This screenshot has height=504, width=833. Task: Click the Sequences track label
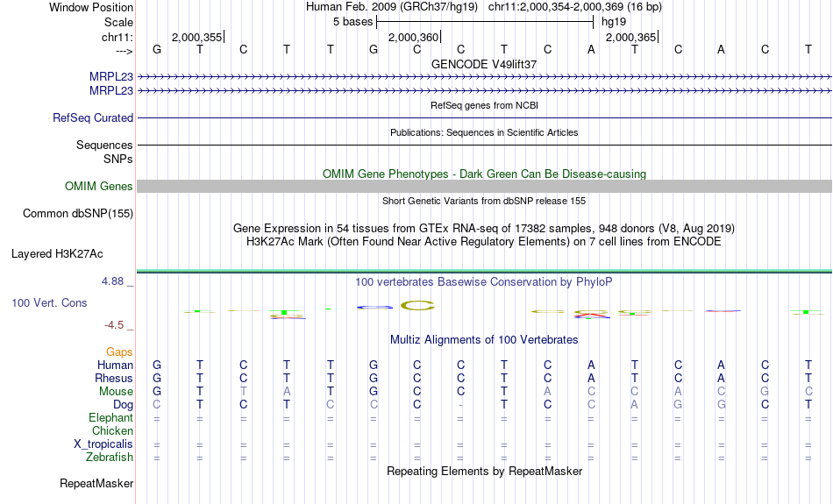tap(104, 145)
